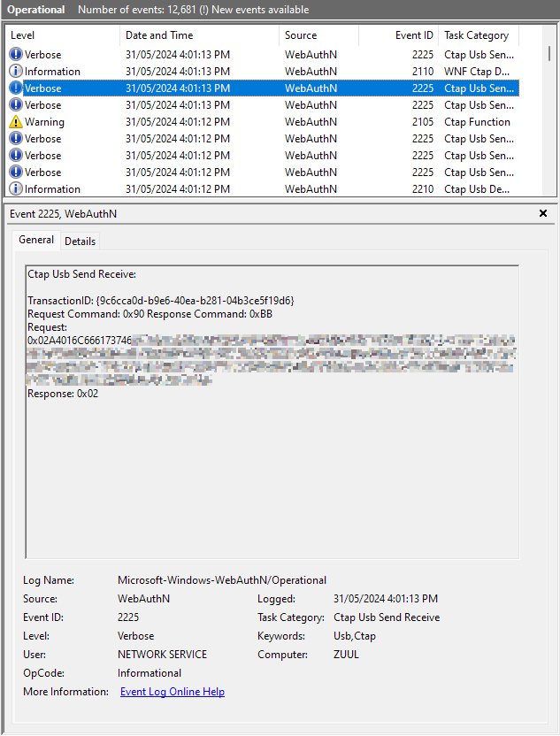
Task: Click the event list vertical scrollbar thumb
Action: (548, 53)
